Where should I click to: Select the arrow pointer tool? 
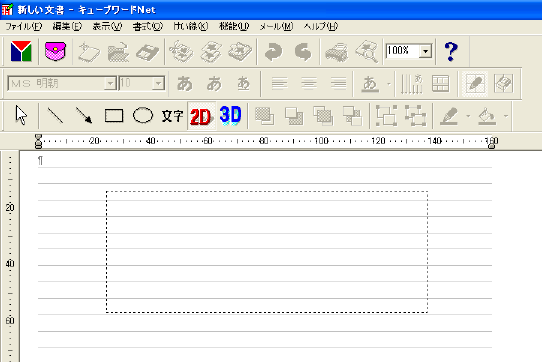coord(21,115)
